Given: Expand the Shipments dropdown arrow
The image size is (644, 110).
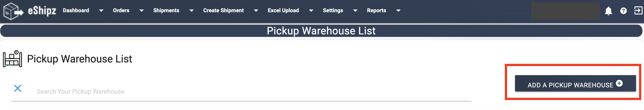Looking at the screenshot, I should click(x=191, y=10).
